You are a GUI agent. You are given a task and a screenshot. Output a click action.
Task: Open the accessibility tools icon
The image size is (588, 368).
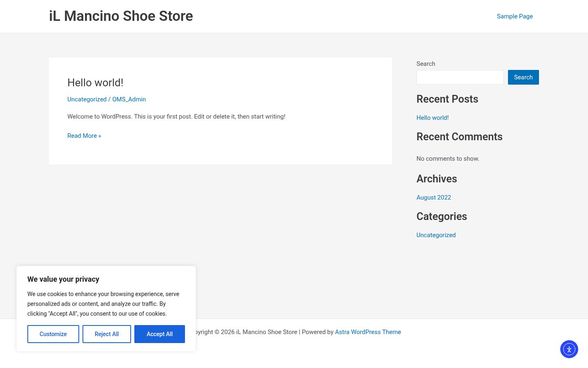[569, 349]
